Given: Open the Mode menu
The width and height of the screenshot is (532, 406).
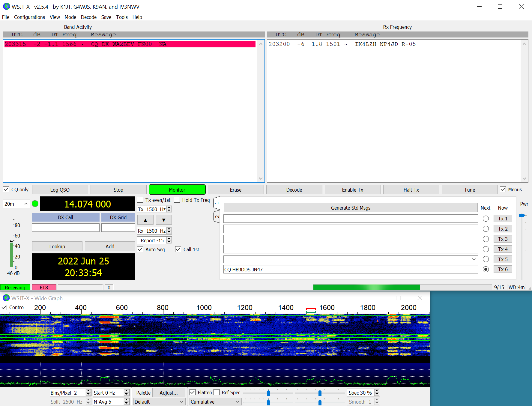Looking at the screenshot, I should tap(70, 17).
